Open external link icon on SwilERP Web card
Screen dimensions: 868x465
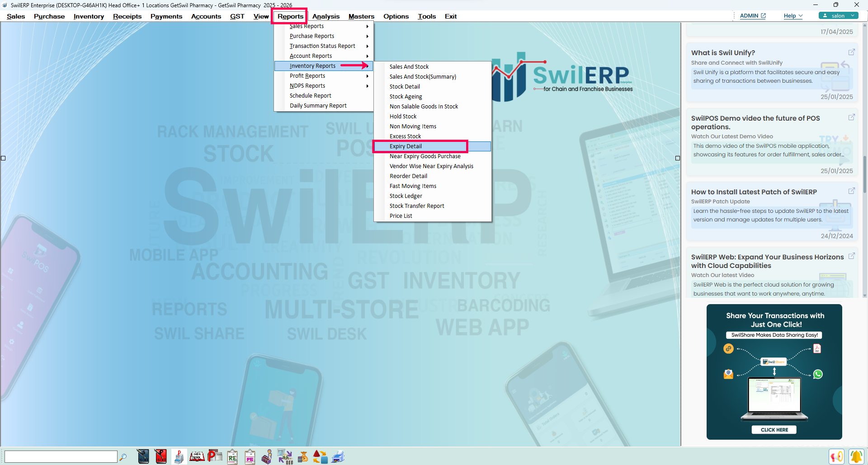tap(851, 256)
